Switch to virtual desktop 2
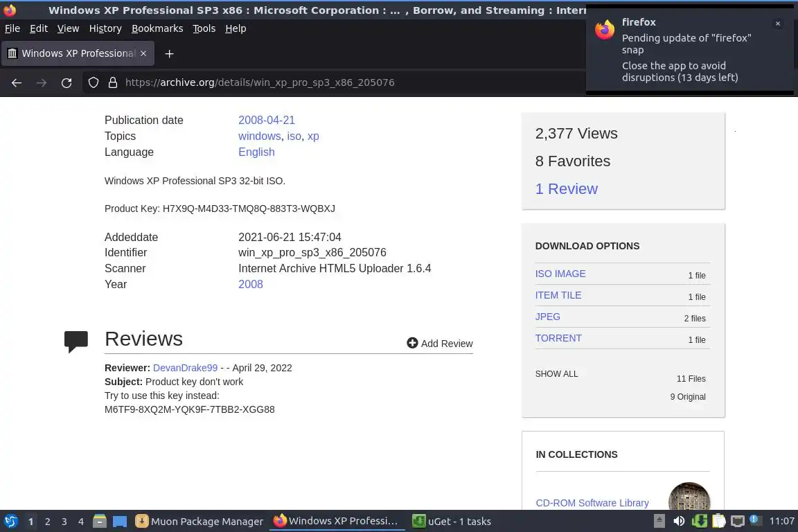This screenshot has width=798, height=532. (x=47, y=522)
